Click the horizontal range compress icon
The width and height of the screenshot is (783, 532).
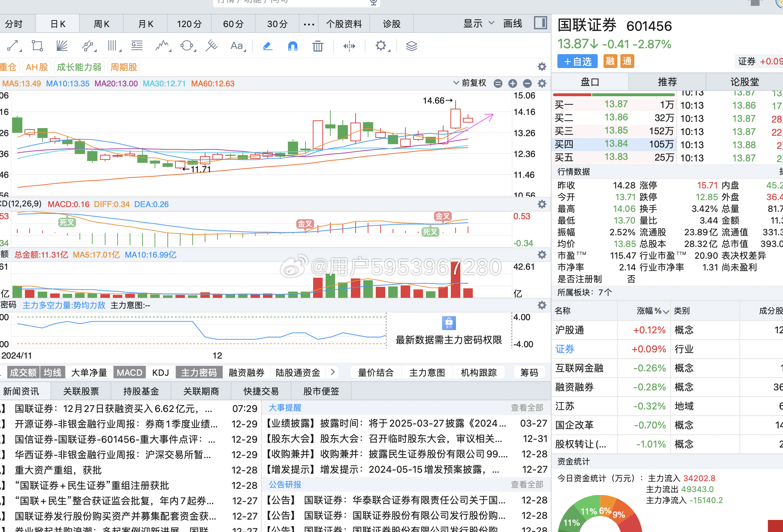pyautogui.click(x=349, y=46)
